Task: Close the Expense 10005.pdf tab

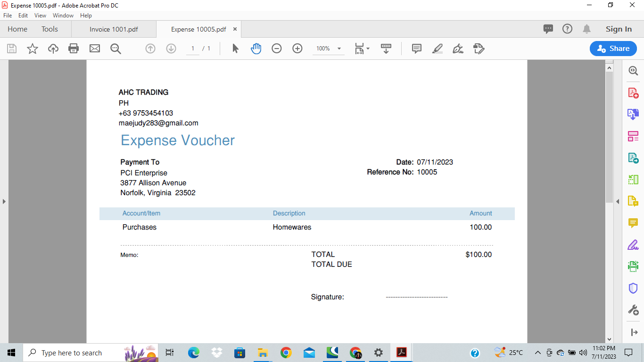Action: pos(235,29)
